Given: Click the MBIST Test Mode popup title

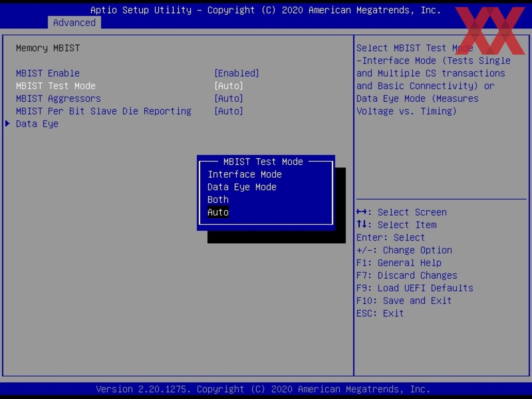Looking at the screenshot, I should (263, 162).
